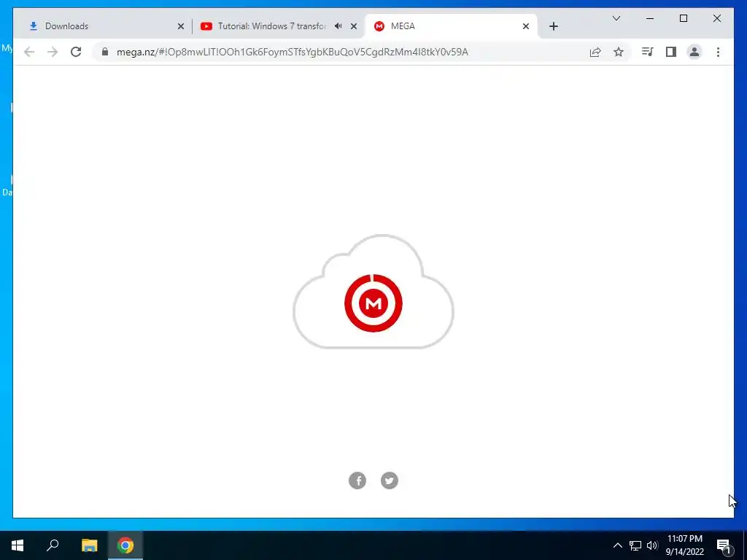Open MEGA's Twitter link icon
This screenshot has width=747, height=560.
point(390,481)
